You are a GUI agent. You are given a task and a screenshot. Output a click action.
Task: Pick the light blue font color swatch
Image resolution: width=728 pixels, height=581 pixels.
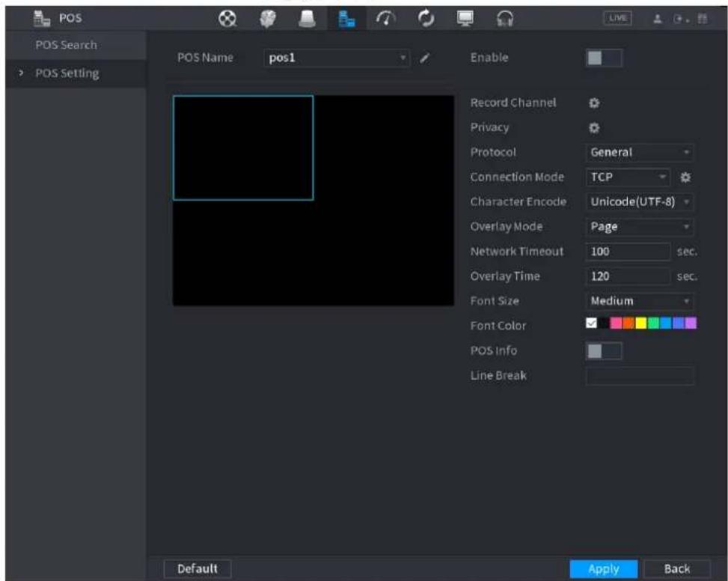coord(666,323)
